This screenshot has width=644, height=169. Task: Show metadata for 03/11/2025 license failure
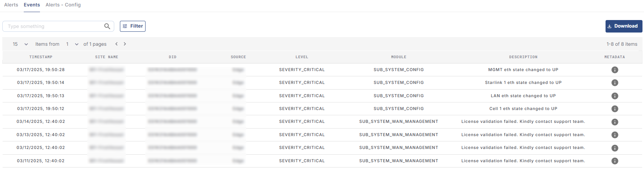coord(615,161)
